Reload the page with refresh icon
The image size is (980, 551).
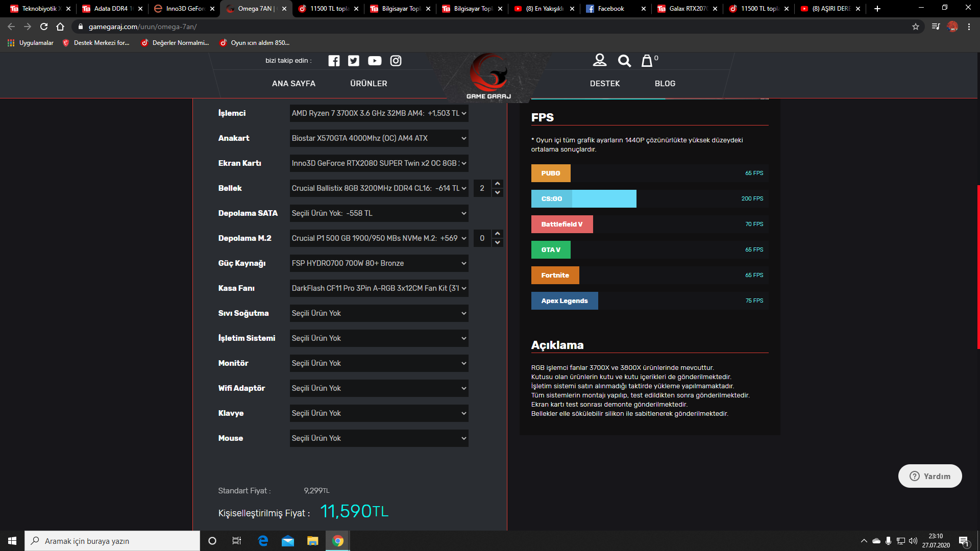(44, 27)
